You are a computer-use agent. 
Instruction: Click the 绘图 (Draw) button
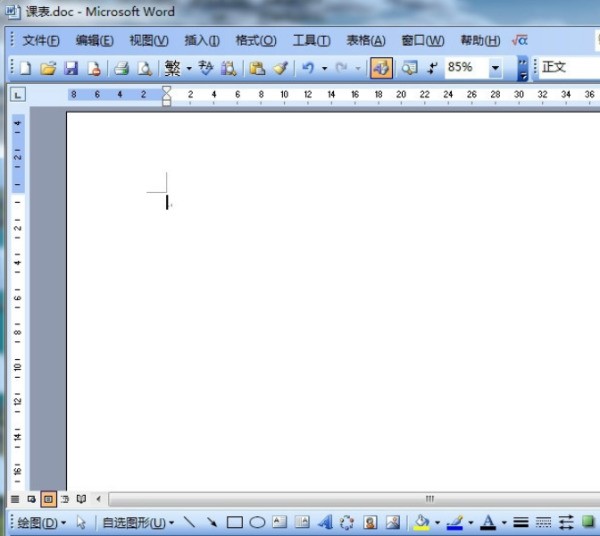pos(41,522)
